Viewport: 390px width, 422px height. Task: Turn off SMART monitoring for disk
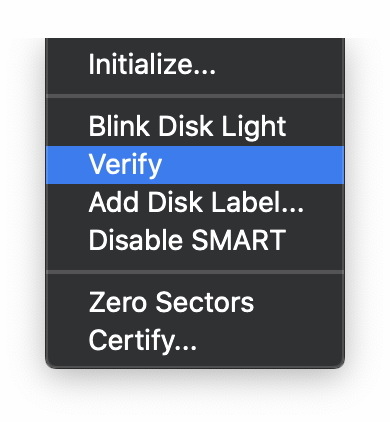click(195, 240)
